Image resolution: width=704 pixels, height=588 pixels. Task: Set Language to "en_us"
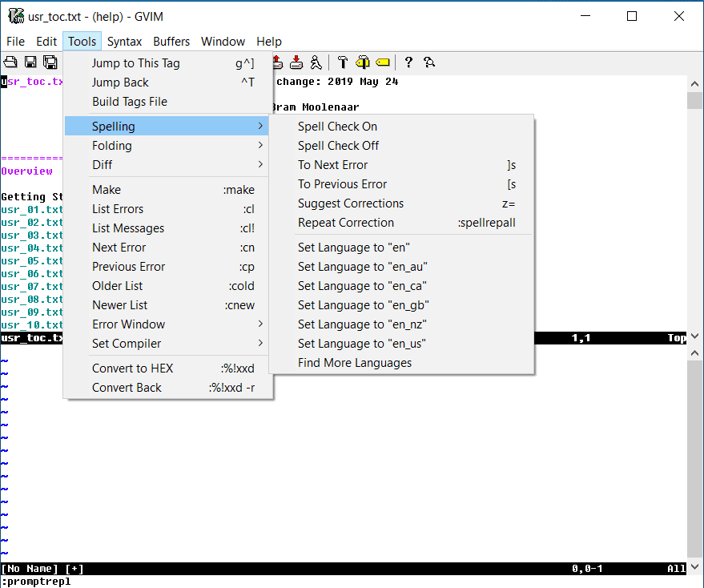tap(401, 344)
